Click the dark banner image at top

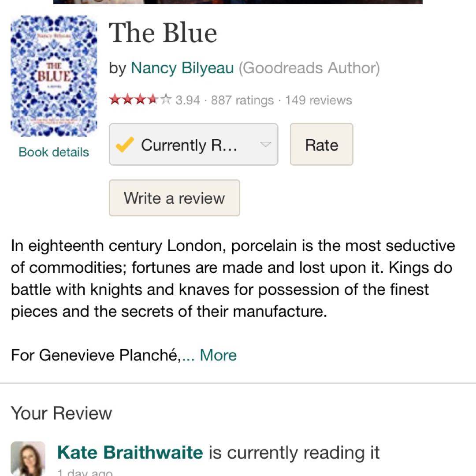[x=238, y=2]
